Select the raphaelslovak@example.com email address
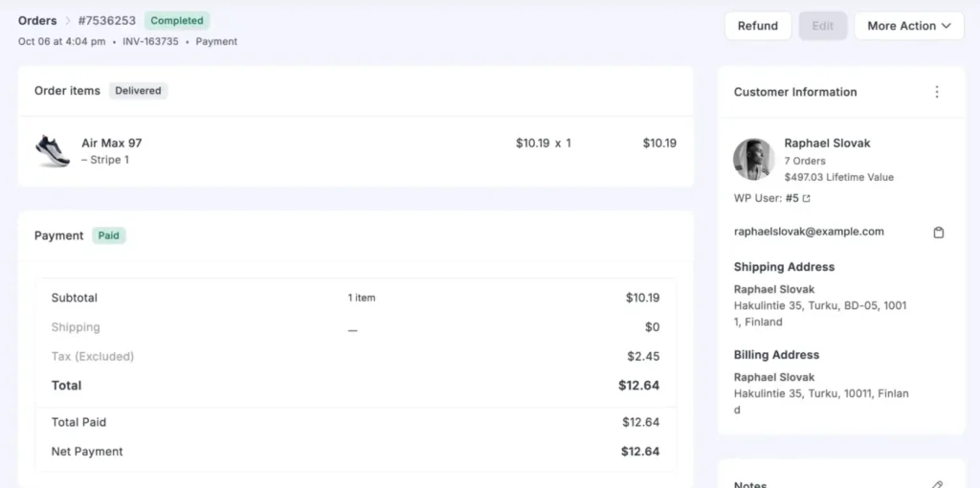The width and height of the screenshot is (980, 488). coord(809,232)
